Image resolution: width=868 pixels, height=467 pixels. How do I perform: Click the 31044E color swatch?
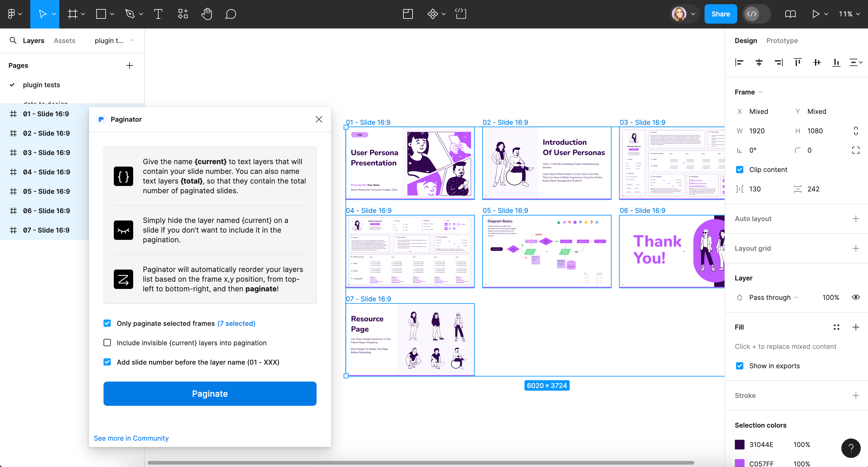(740, 444)
